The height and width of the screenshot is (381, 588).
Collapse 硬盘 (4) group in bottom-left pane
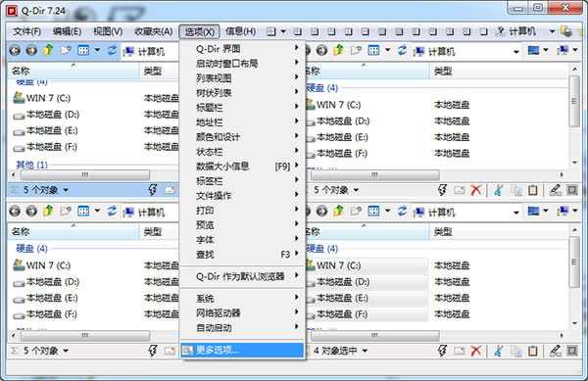tap(31, 249)
